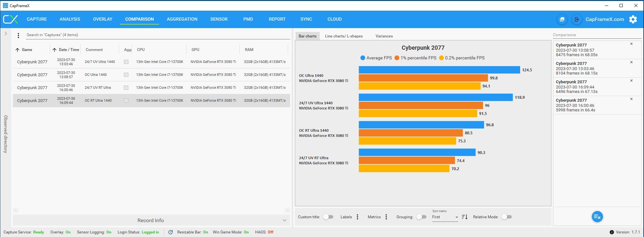
Task: Turn on Relative Mode switch
Action: (506, 217)
